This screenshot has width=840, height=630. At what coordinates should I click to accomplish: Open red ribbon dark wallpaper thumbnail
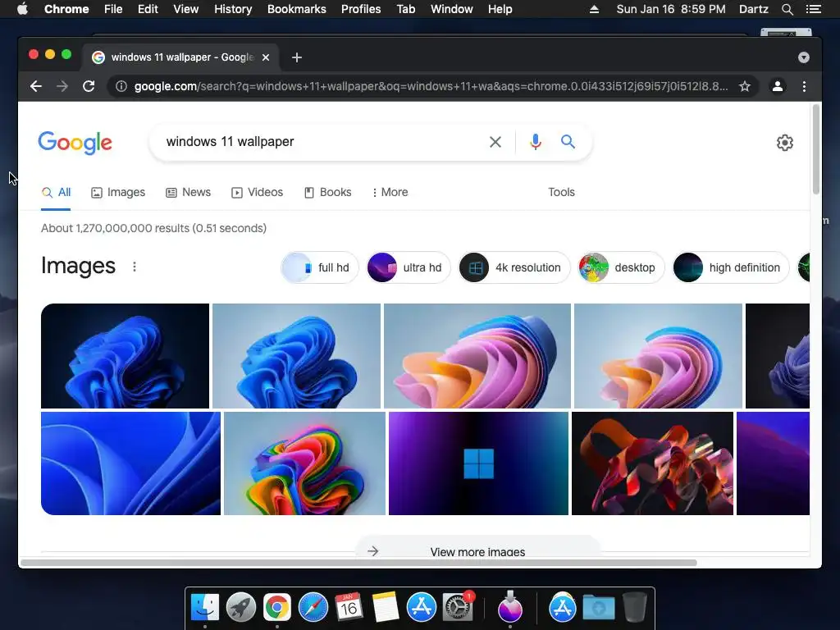652,463
